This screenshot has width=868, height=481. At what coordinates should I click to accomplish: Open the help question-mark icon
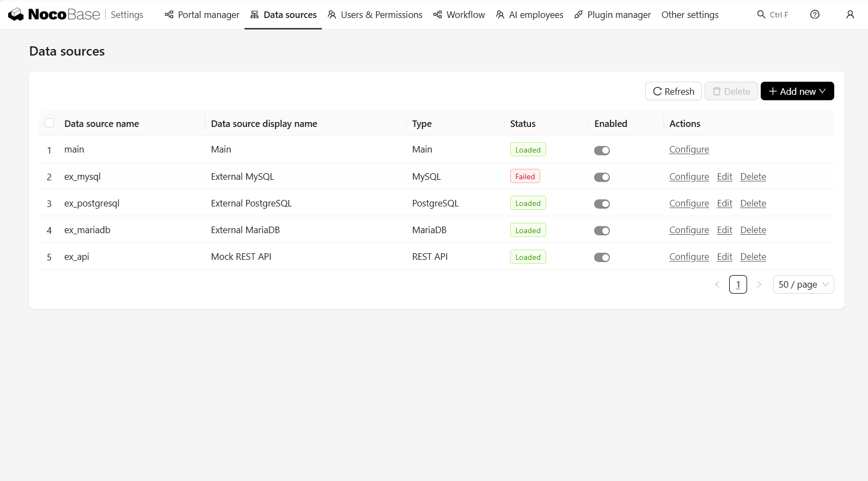pos(815,15)
